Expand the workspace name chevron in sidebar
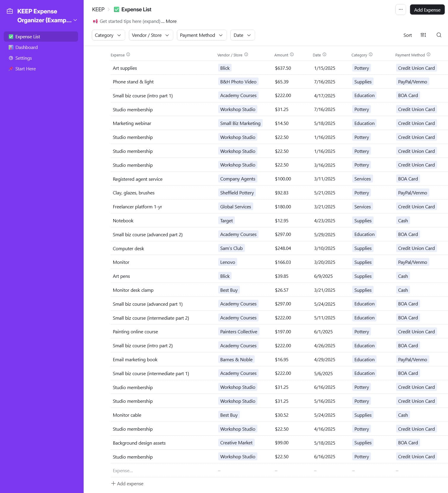448x493 pixels. [75, 20]
